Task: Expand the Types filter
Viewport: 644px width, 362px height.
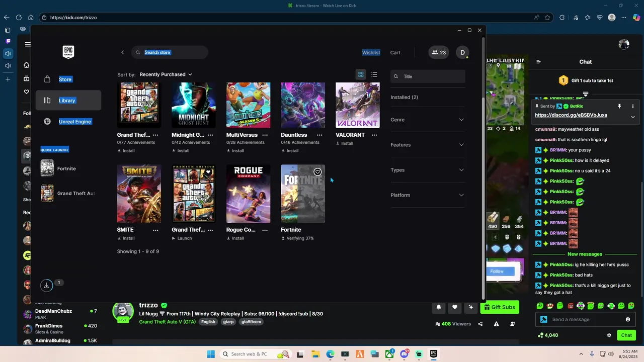Action: 427,170
